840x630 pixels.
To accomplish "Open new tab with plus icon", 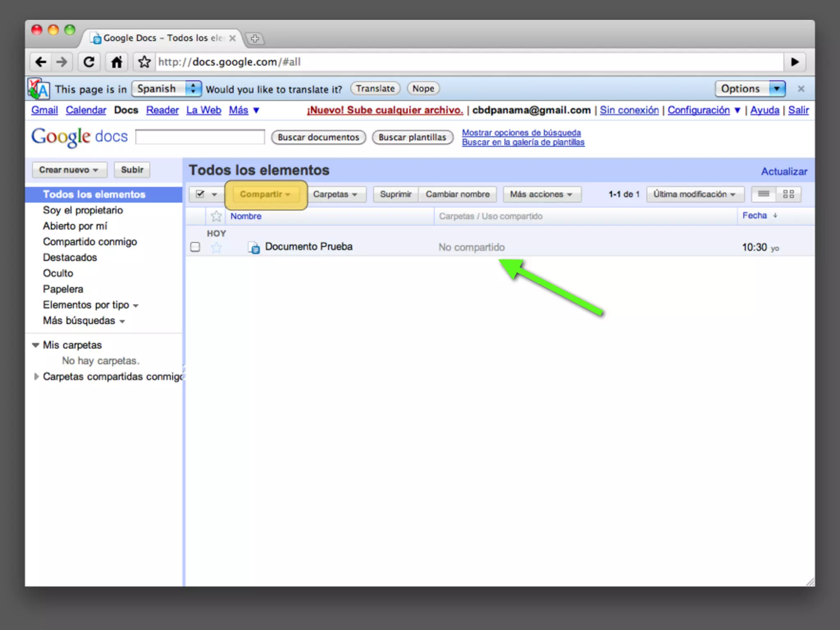I will tap(255, 39).
